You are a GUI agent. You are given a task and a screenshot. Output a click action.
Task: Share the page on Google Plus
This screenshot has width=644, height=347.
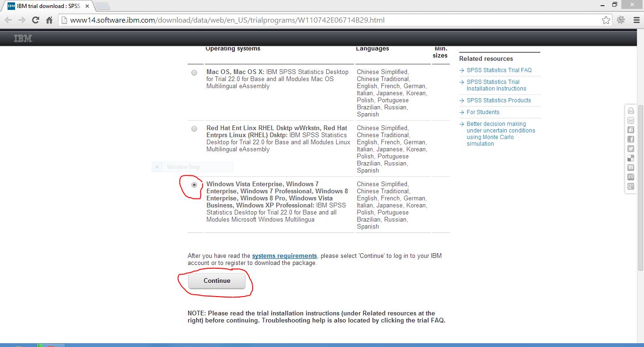[631, 186]
